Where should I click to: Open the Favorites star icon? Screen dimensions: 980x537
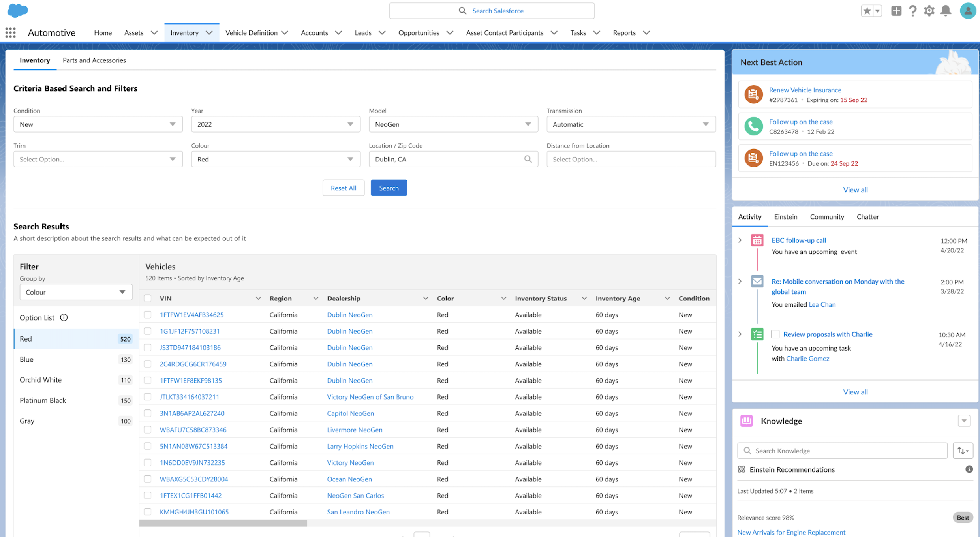tap(867, 11)
